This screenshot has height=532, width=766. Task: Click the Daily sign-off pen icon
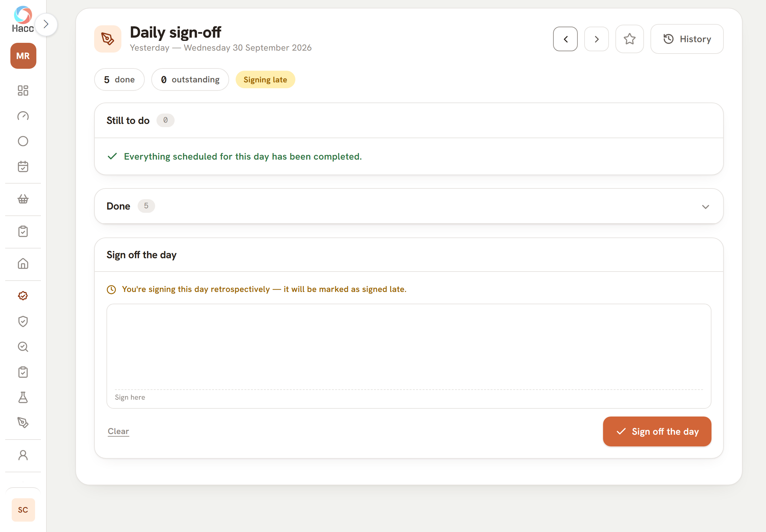pos(108,39)
